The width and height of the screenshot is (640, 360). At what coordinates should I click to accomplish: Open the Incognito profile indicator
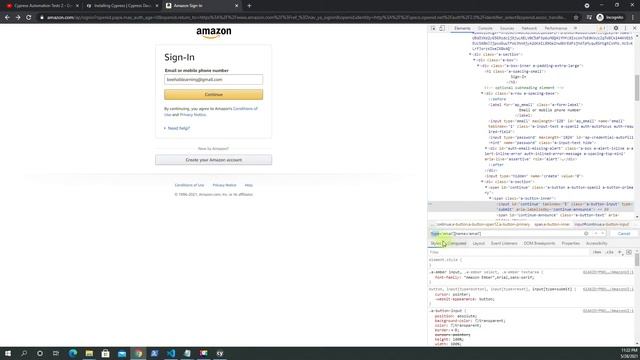tap(610, 18)
